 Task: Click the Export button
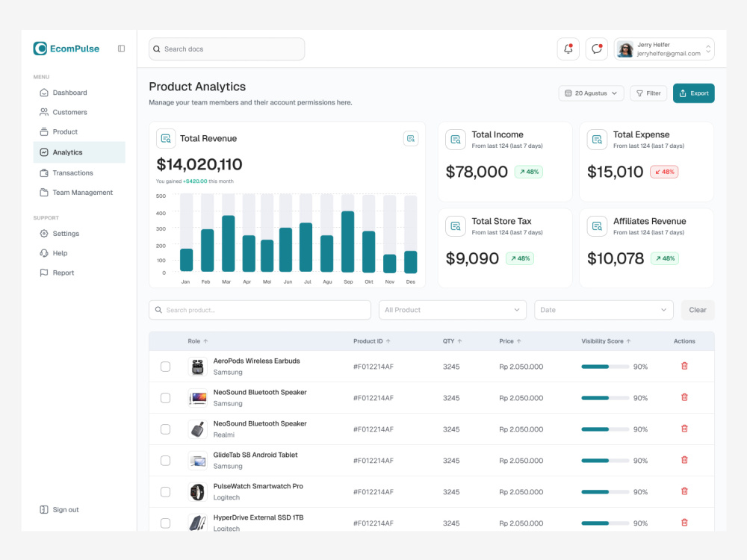694,93
